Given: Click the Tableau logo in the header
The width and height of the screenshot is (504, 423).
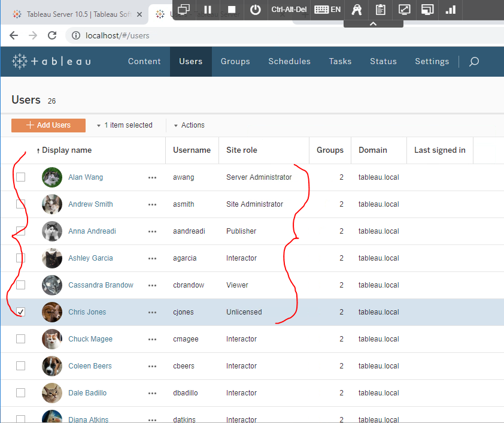Looking at the screenshot, I should click(51, 61).
